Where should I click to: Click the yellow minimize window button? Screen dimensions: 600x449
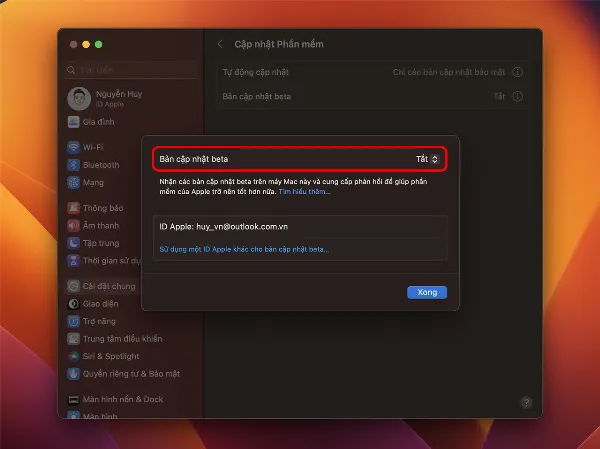tap(86, 44)
